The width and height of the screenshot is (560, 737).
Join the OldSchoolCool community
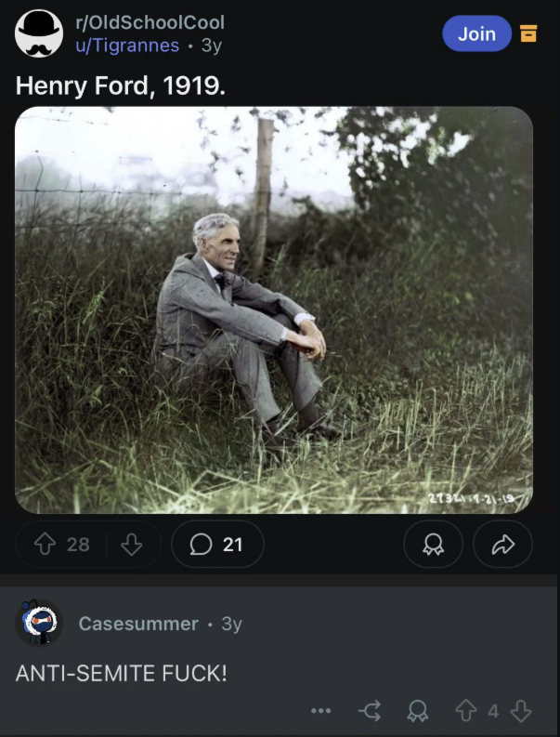[476, 33]
